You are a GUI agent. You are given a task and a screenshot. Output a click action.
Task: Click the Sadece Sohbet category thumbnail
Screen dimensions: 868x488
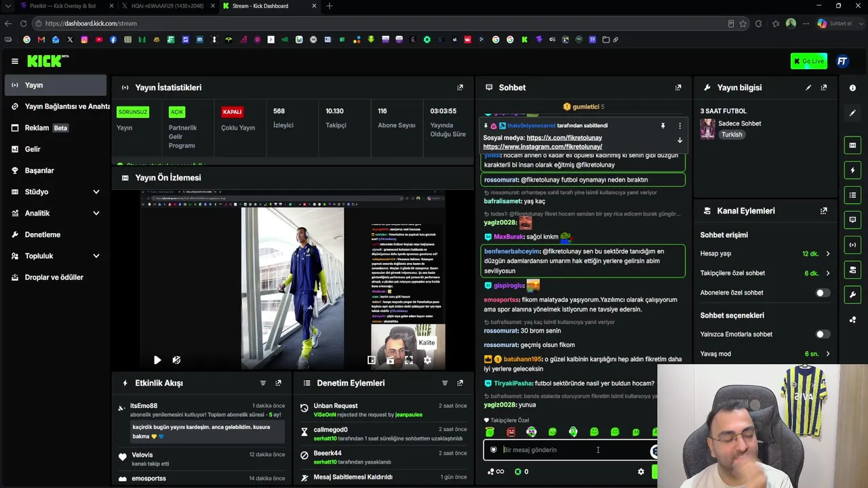707,129
